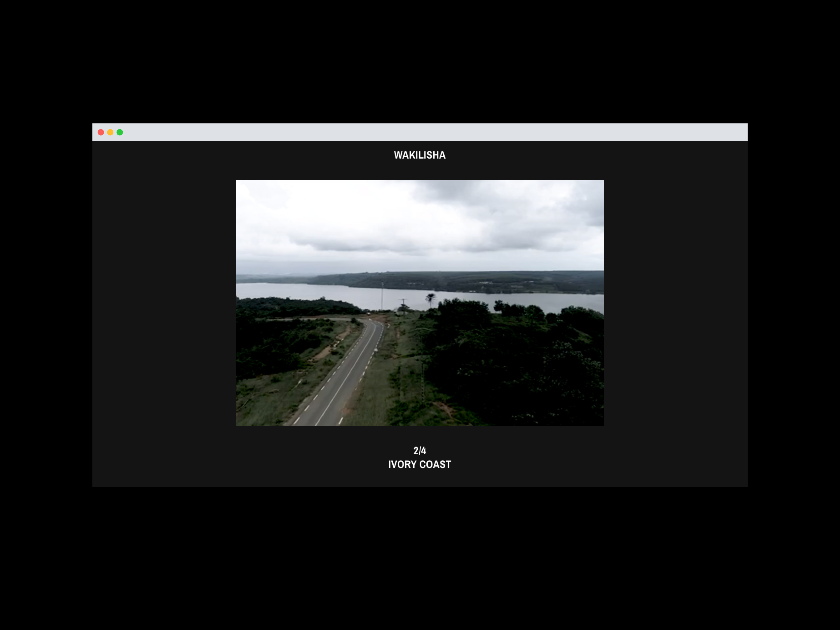Click the grey browser title bar
Image resolution: width=840 pixels, height=630 pixels.
tap(418, 132)
